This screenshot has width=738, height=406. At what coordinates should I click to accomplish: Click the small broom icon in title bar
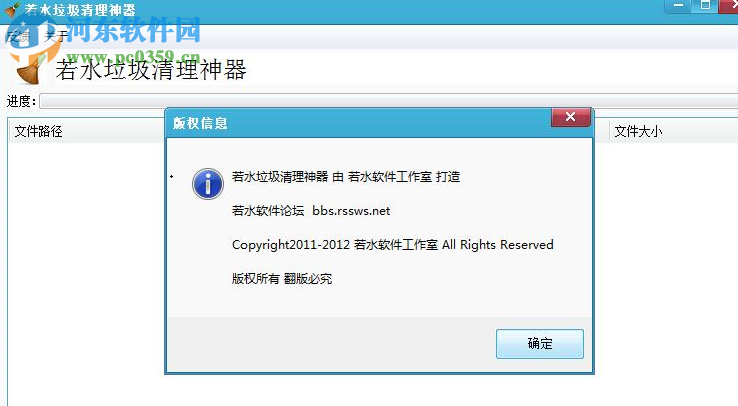[x=12, y=9]
